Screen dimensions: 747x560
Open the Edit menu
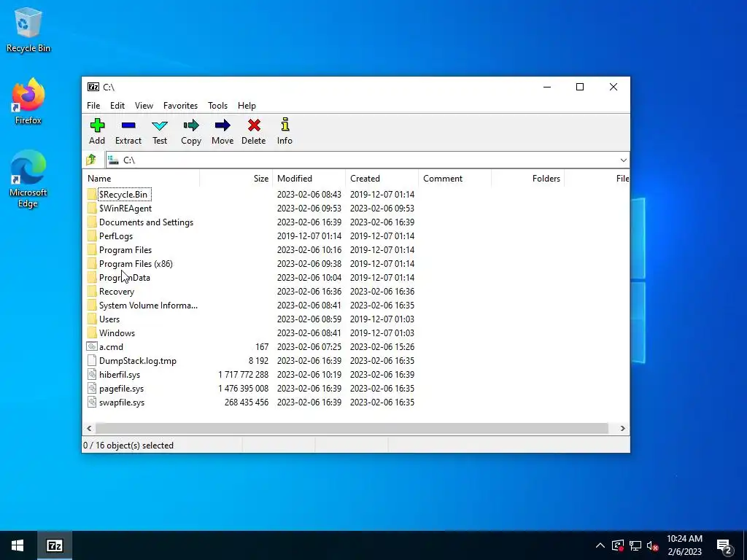click(117, 106)
